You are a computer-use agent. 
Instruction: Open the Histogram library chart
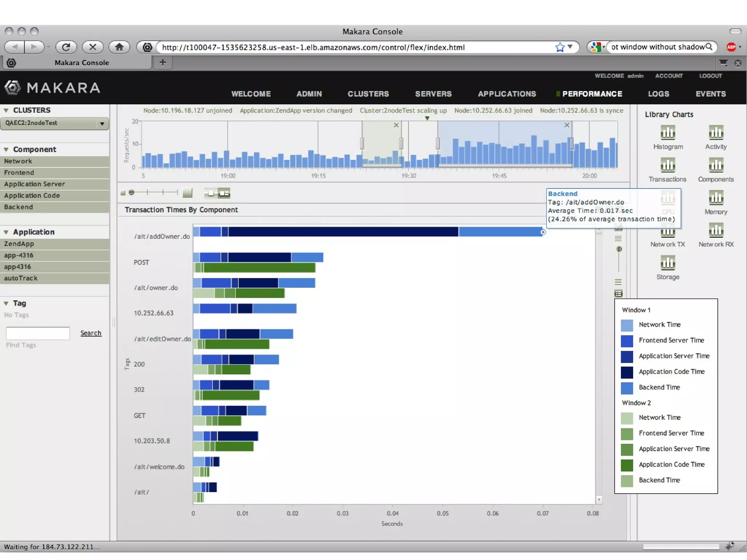tap(667, 133)
